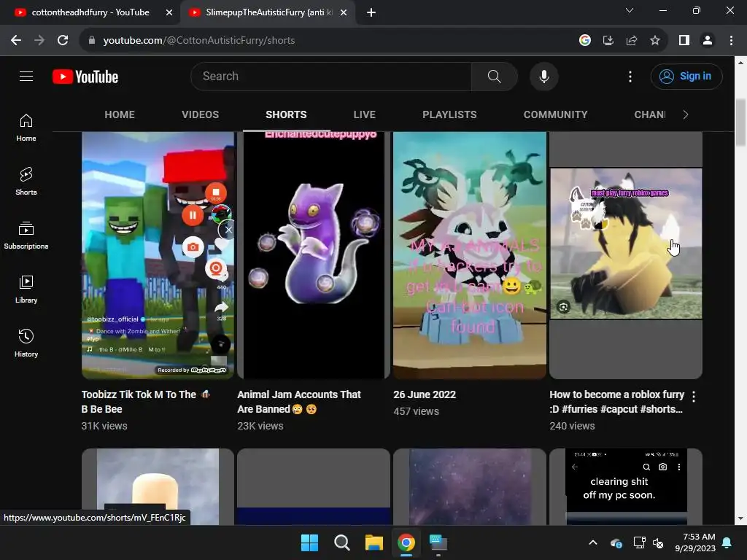747x560 pixels.
Task: Open options for roblox furry short
Action: coord(694,397)
